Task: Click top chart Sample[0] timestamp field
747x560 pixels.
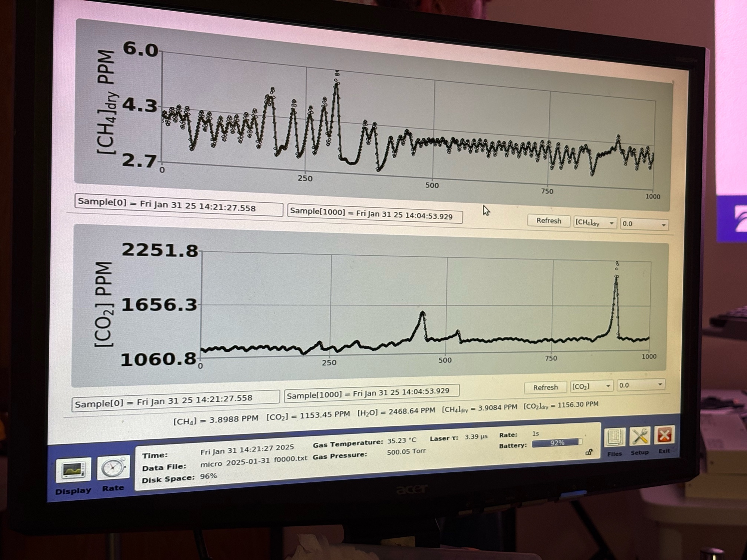Action: pos(179,205)
